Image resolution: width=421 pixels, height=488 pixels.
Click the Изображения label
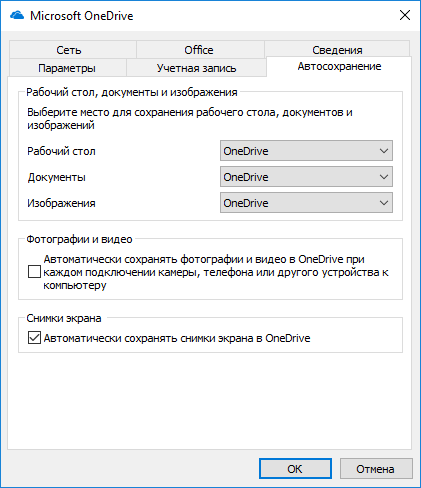pos(61,203)
